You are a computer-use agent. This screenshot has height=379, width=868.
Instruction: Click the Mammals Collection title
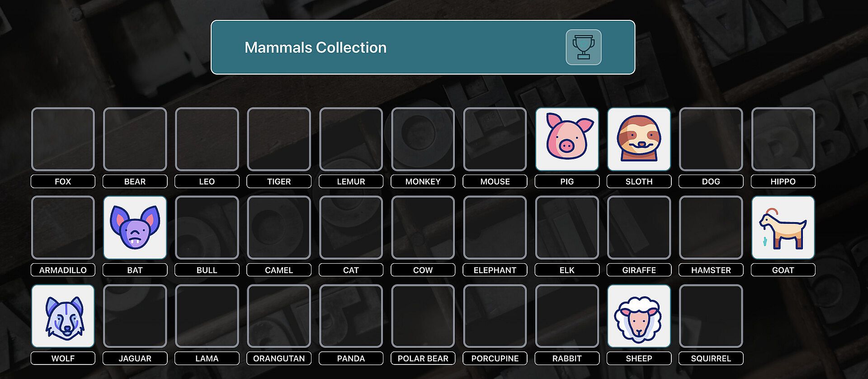[x=316, y=47]
